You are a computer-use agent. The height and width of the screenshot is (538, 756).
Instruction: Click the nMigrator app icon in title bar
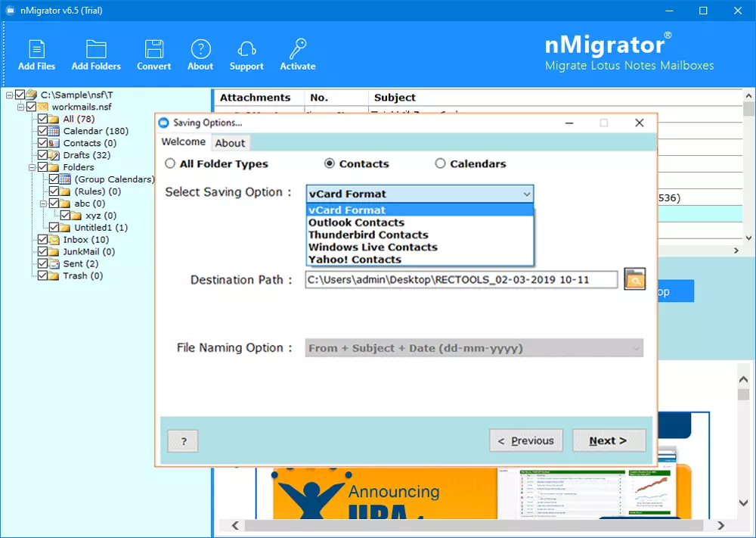(10, 10)
